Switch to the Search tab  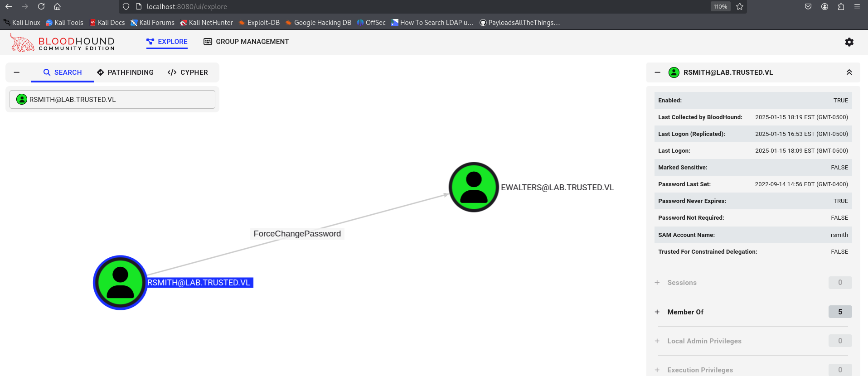[63, 72]
